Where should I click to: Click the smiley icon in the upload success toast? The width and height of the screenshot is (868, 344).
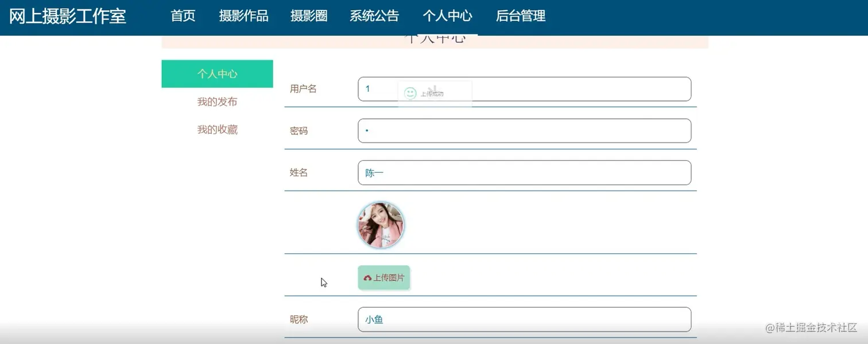(x=409, y=93)
